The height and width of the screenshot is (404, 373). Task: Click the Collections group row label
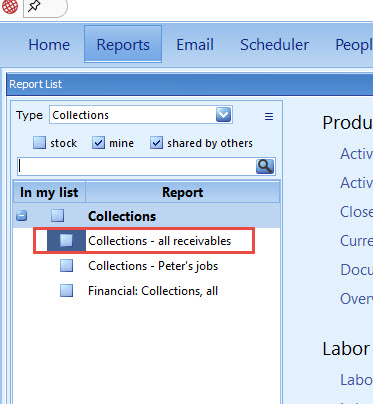(122, 216)
